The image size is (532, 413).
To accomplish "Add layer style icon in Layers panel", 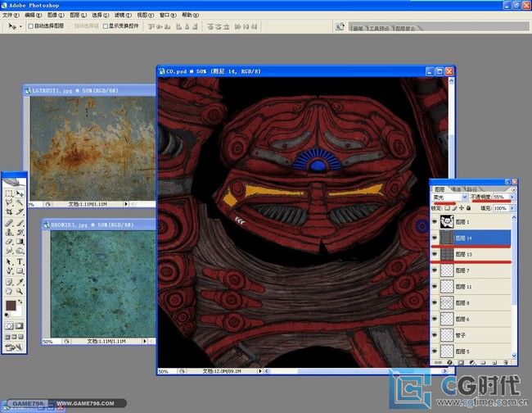I will 450,362.
